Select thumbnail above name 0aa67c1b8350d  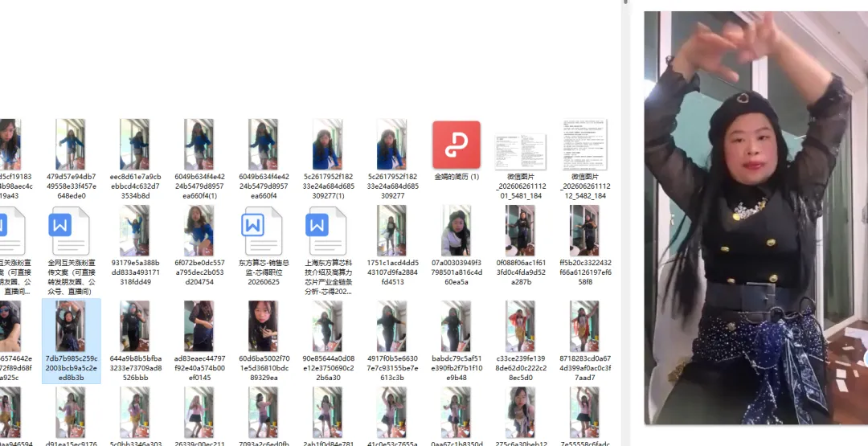pyautogui.click(x=457, y=412)
